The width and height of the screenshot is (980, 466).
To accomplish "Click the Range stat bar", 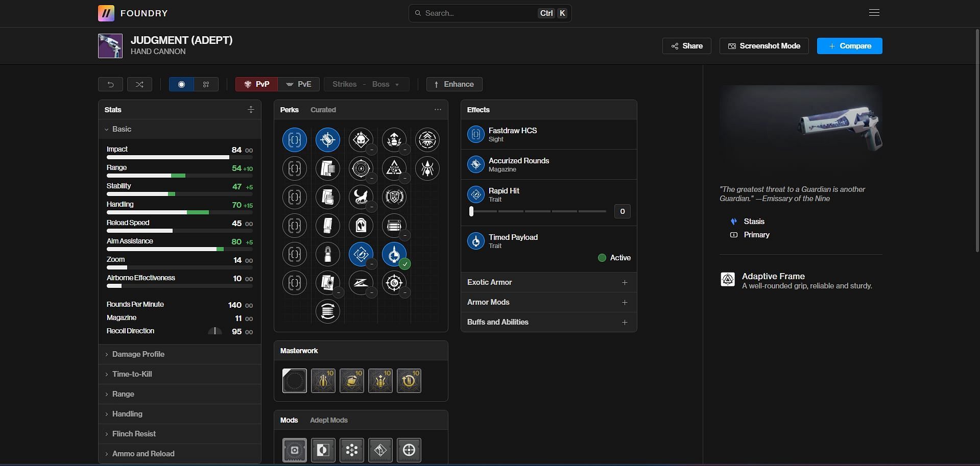I will [x=180, y=176].
